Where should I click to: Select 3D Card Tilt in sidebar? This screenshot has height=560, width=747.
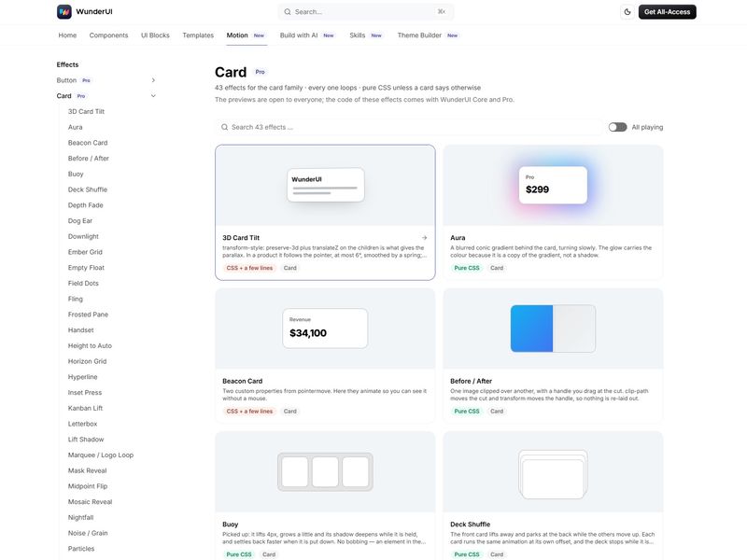tap(86, 111)
